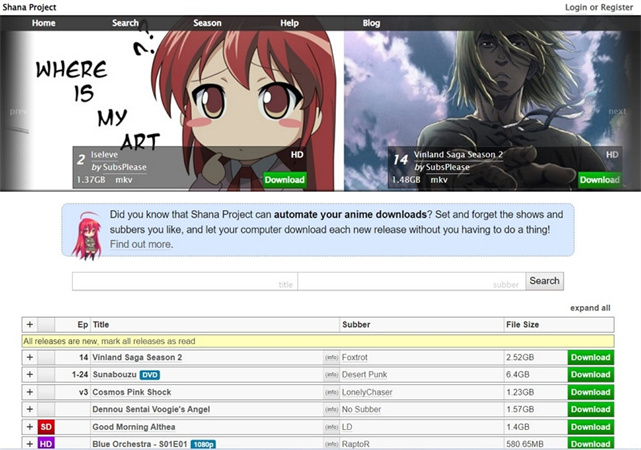Focus the title search field
Image resolution: width=641 pixels, height=450 pixels.
tap(185, 281)
